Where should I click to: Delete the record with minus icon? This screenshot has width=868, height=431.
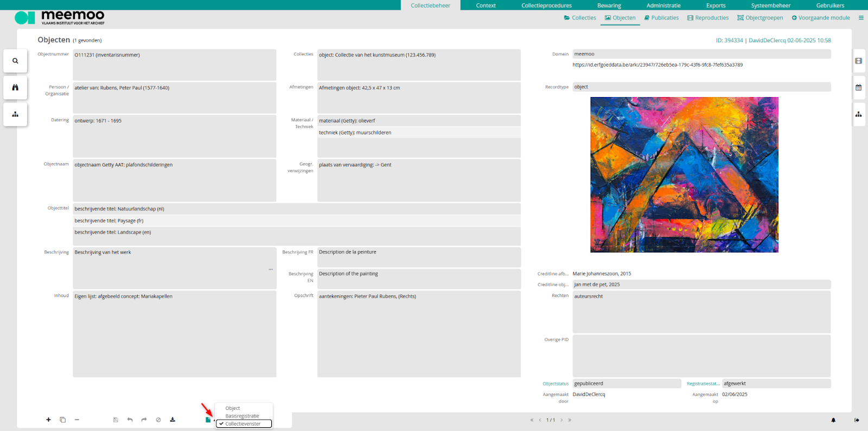[77, 420]
